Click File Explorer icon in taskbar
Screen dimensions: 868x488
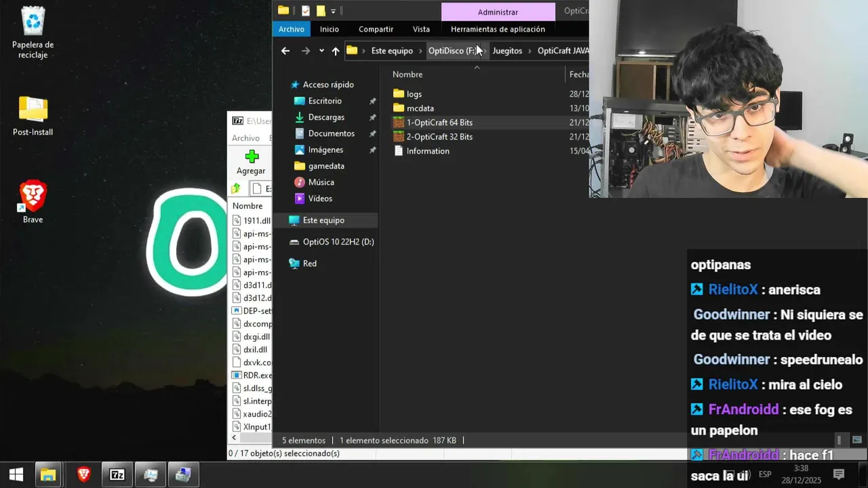click(x=48, y=474)
